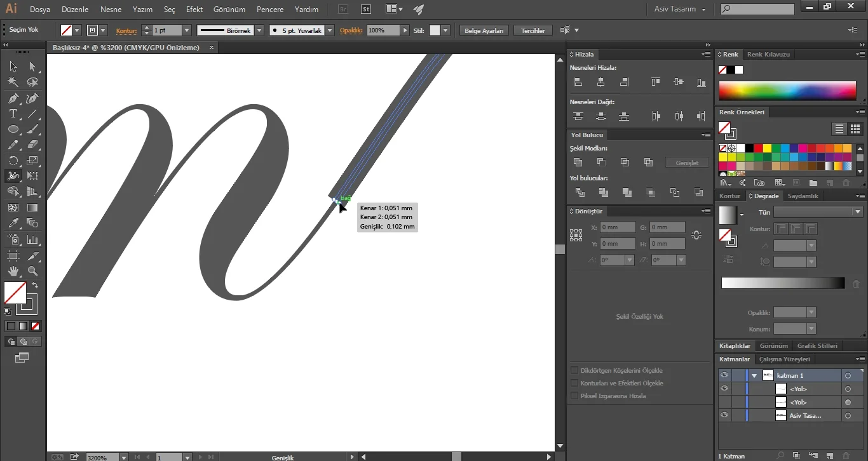Select the Line Segment tool

(x=32, y=114)
